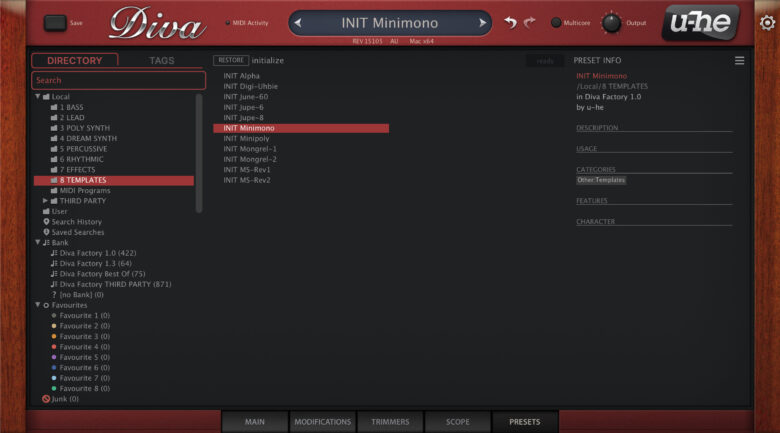Screen dimensions: 780x433
Task: Click the RESTORE button
Action: [x=231, y=60]
